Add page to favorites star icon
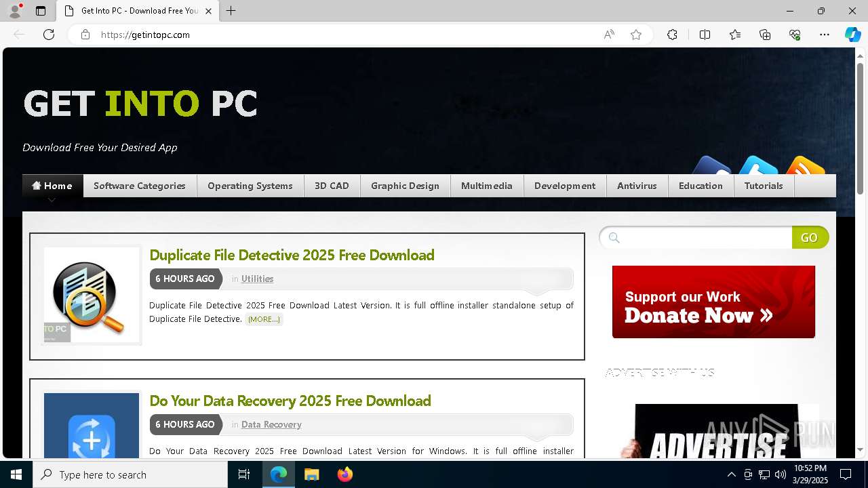This screenshot has height=488, width=868. coord(636,35)
